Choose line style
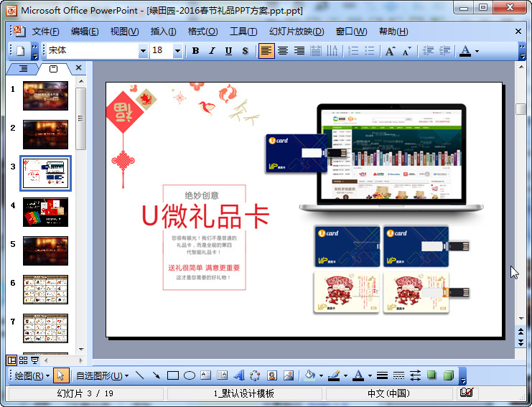This screenshot has height=407, width=532. 382,375
